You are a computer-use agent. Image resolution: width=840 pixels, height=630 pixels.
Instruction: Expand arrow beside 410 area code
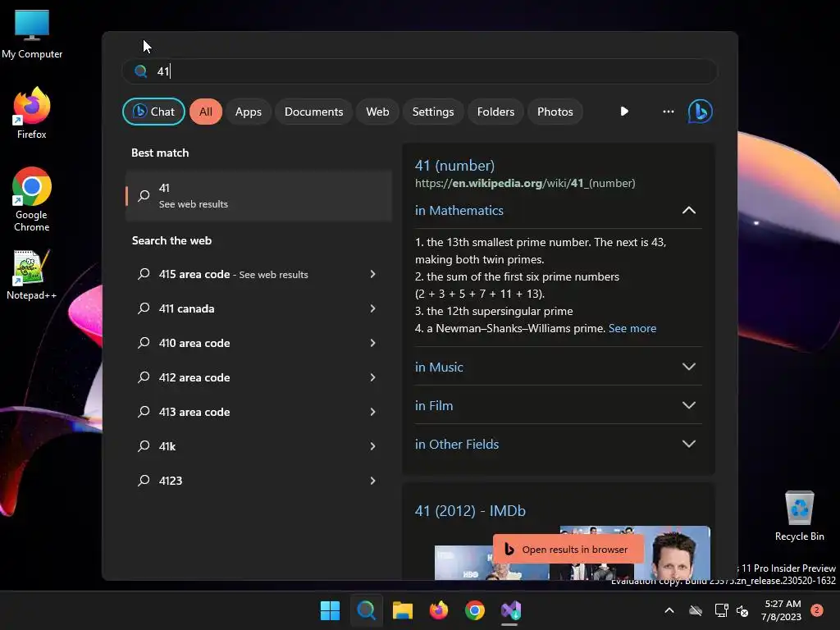[x=373, y=343]
